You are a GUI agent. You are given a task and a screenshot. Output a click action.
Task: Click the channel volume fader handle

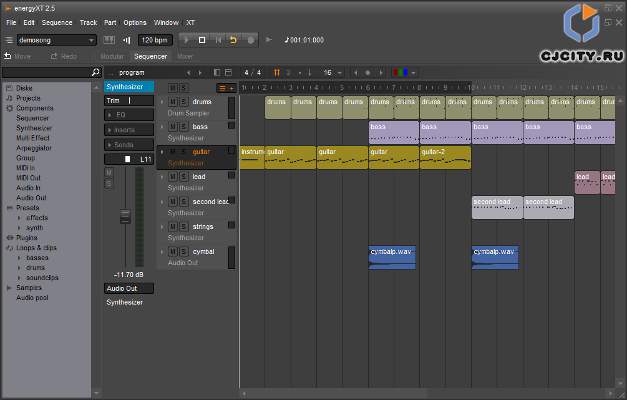click(125, 216)
